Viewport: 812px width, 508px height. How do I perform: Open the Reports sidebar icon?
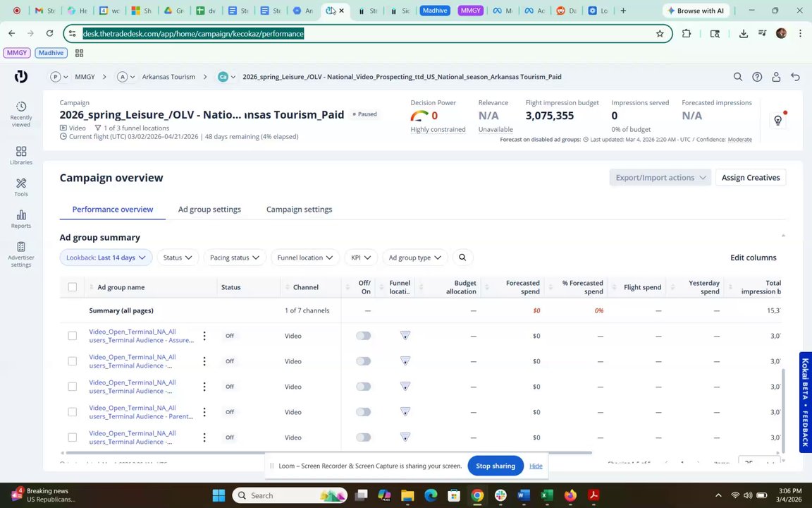point(21,219)
